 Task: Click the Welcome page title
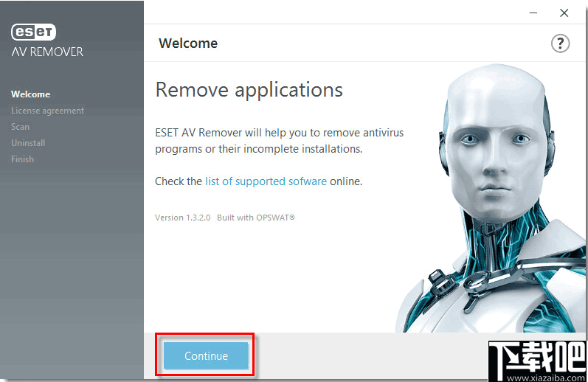pyautogui.click(x=188, y=44)
